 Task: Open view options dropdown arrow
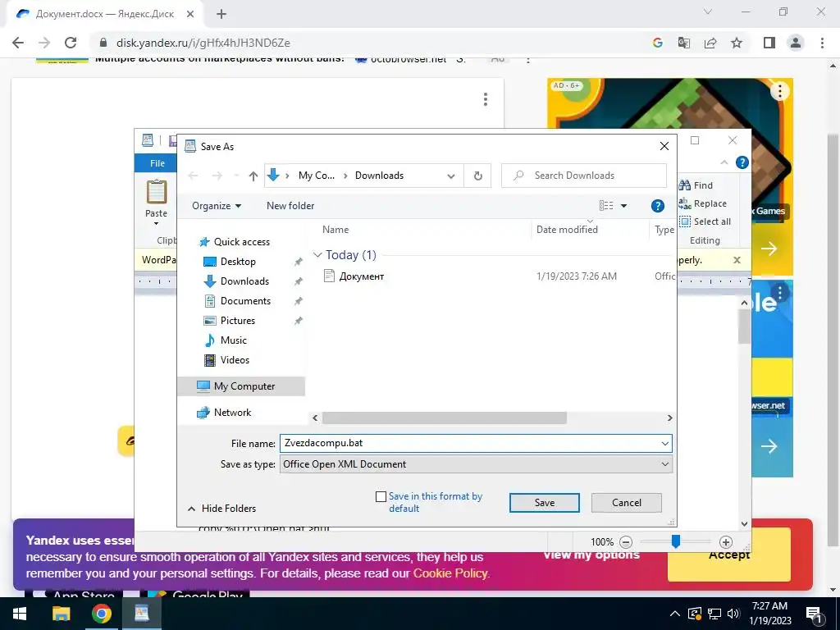pyautogui.click(x=623, y=206)
